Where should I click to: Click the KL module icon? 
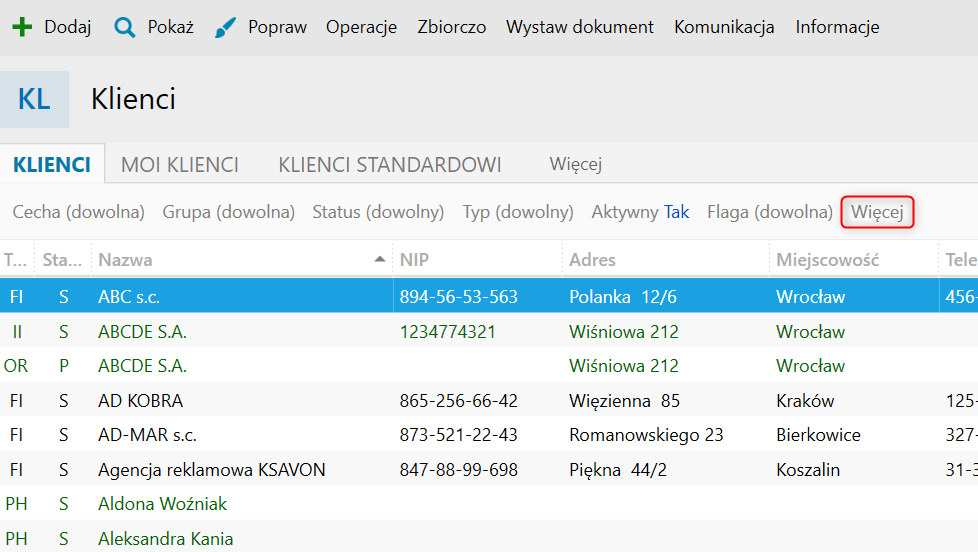(x=34, y=99)
